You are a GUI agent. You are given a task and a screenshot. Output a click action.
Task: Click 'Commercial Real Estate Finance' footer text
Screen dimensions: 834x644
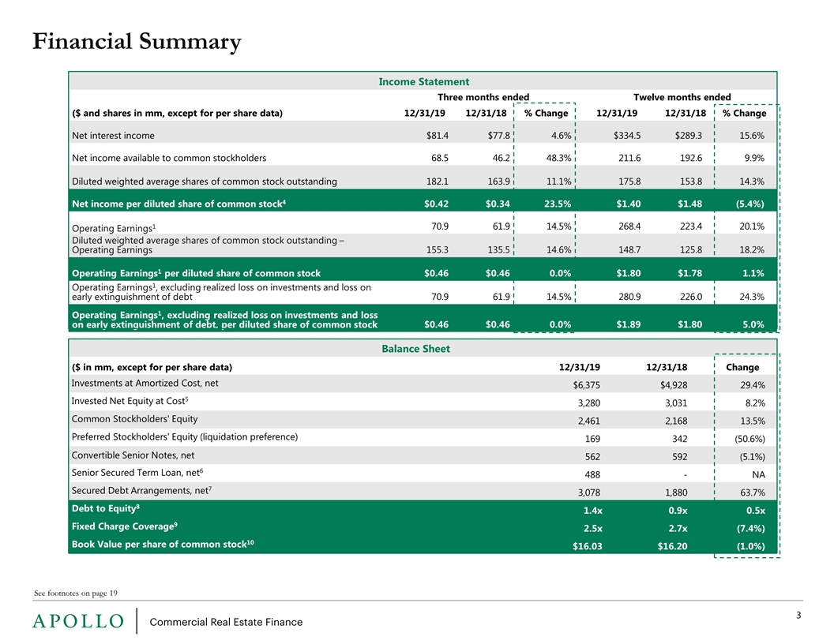[226, 622]
